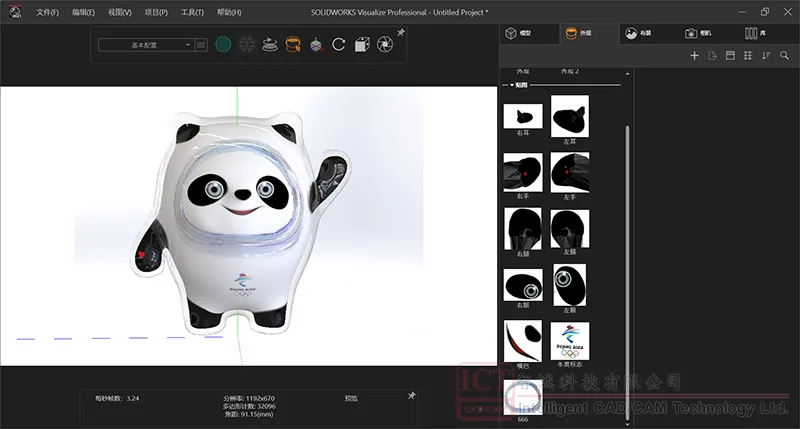The image size is (800, 429).
Task: Click the SOLIDWORKS Visualize app logo icon
Action: (16, 12)
